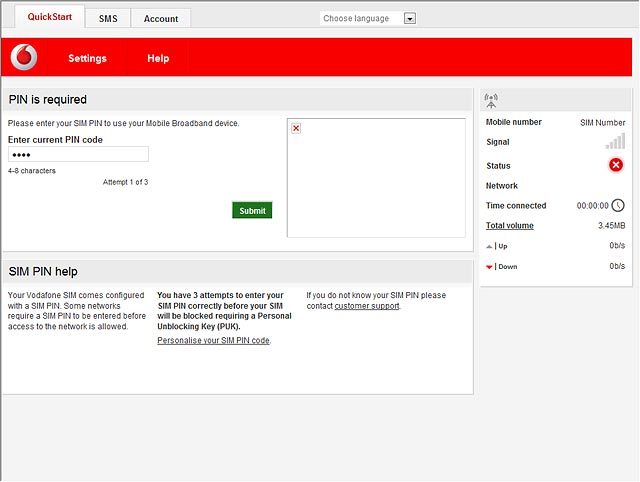The height and width of the screenshot is (482, 640).
Task: Open the customer support link
Action: (367, 306)
